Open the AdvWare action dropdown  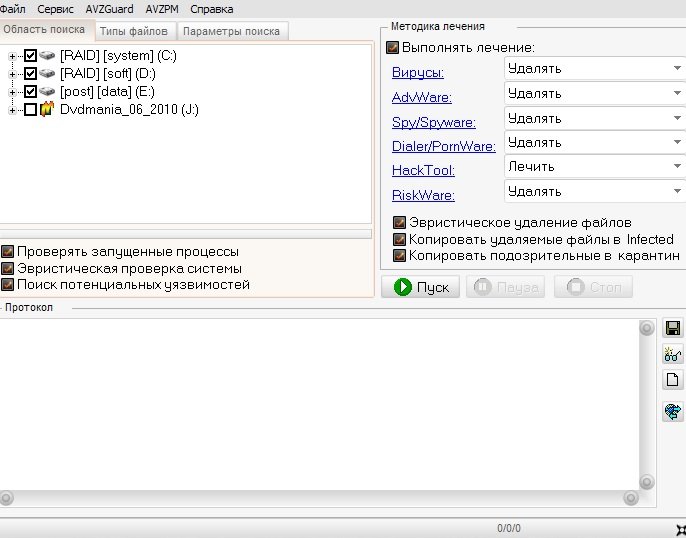coord(595,93)
